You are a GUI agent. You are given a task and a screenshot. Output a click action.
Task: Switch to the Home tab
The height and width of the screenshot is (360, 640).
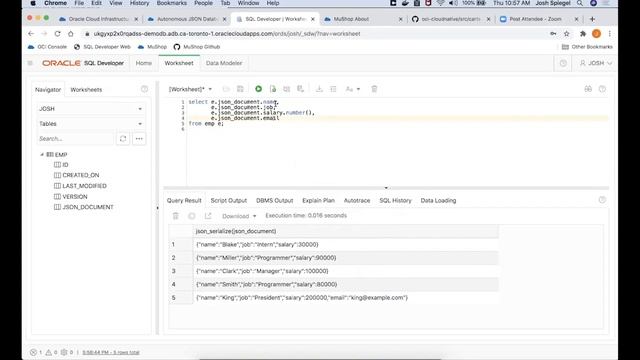pyautogui.click(x=144, y=63)
